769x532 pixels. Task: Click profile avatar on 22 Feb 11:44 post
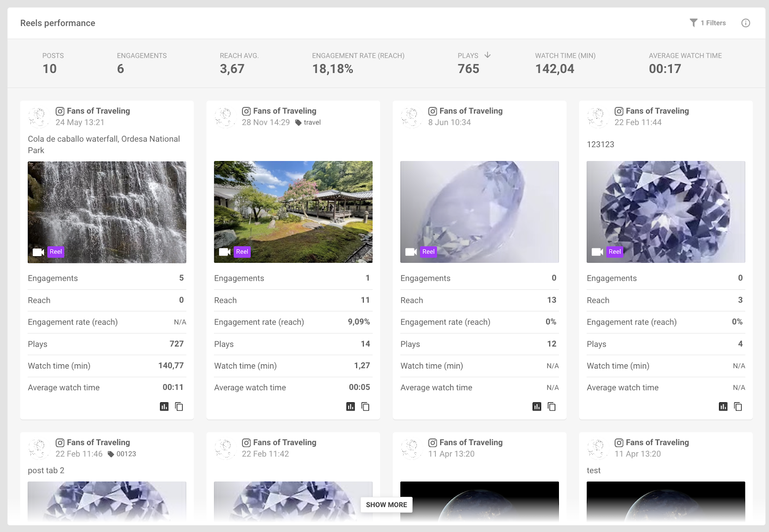[597, 117]
